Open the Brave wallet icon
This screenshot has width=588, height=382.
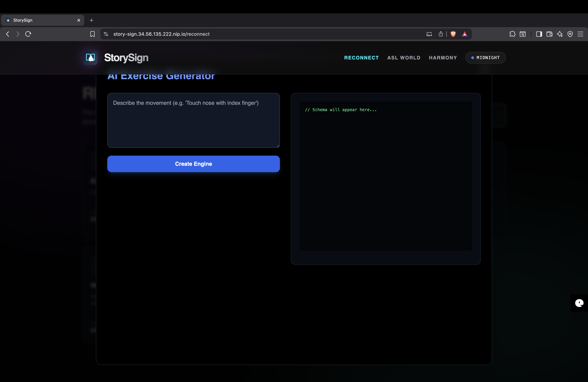pyautogui.click(x=549, y=34)
